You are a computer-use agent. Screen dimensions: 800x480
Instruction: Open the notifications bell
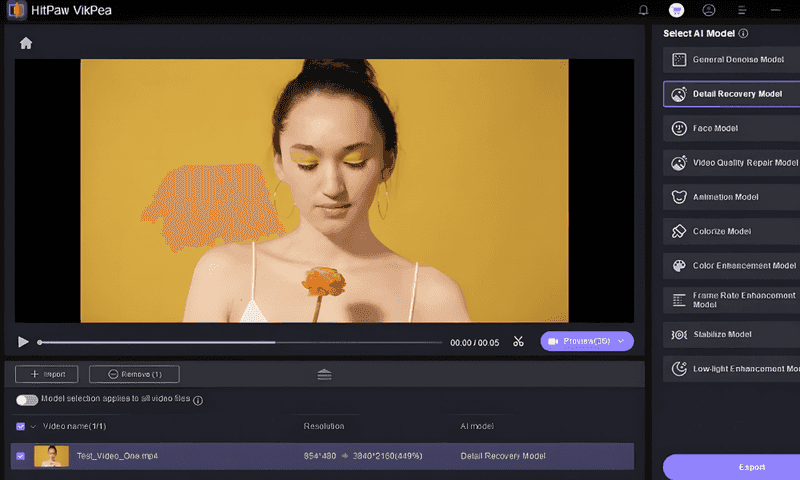pyautogui.click(x=643, y=10)
